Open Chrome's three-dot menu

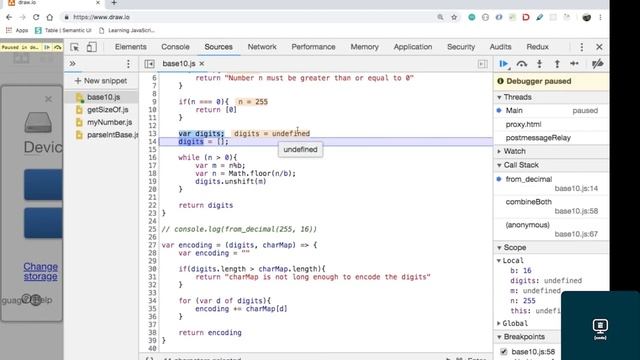click(600, 17)
